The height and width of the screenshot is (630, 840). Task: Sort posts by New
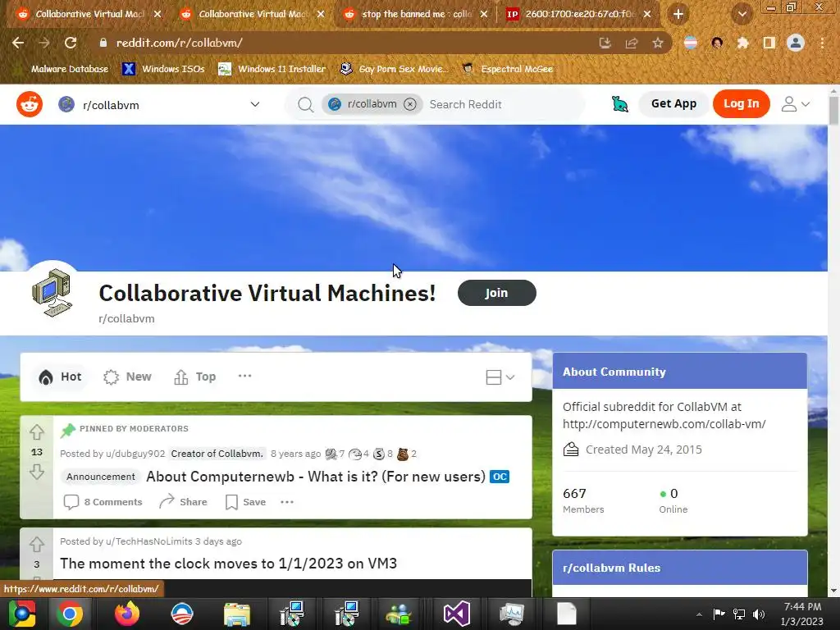[x=127, y=377]
